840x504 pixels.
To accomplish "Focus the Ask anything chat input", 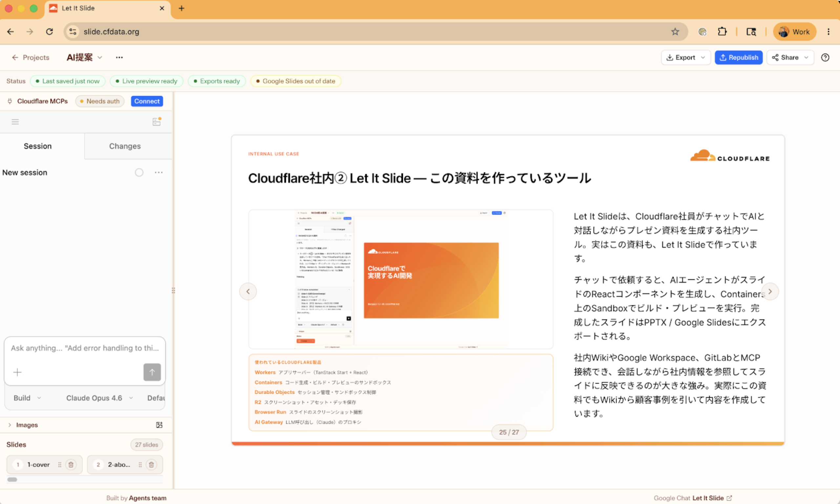I will pos(85,348).
